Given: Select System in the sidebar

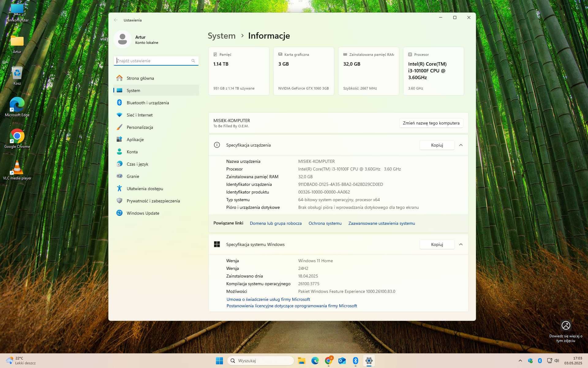Looking at the screenshot, I should click(156, 90).
